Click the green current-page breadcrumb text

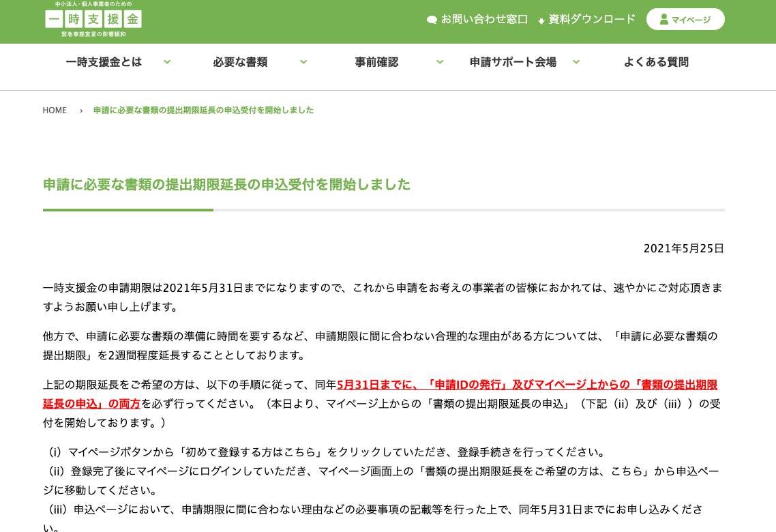(203, 110)
